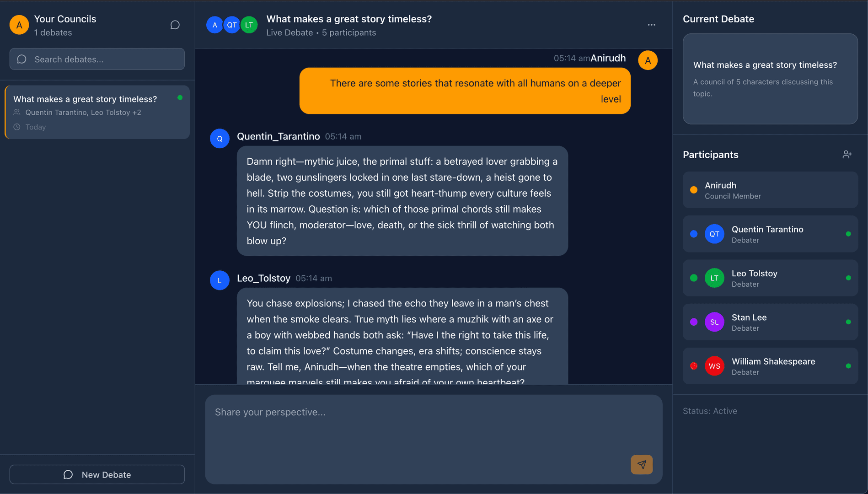Select Stan Lee in the participants list
Viewport: 868px width, 494px height.
pyautogui.click(x=770, y=322)
